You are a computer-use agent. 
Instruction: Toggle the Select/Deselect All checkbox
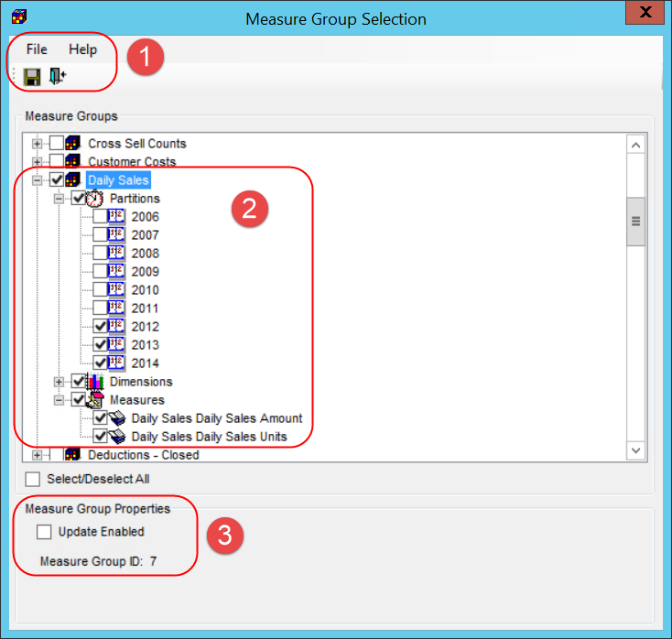pos(33,479)
